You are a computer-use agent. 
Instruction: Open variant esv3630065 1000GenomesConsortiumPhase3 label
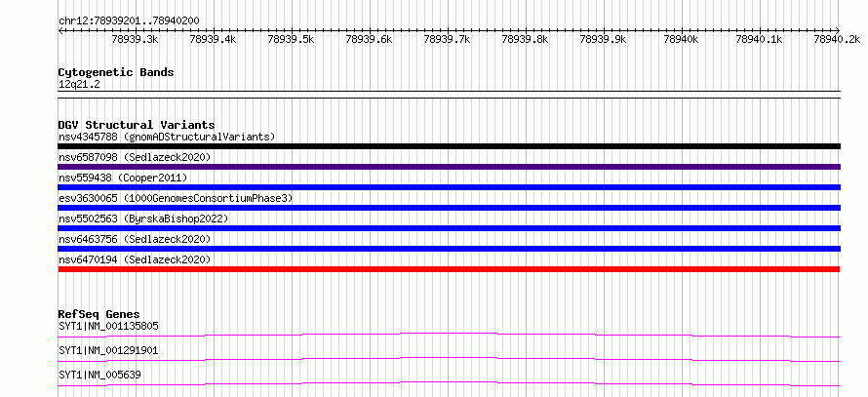[176, 198]
